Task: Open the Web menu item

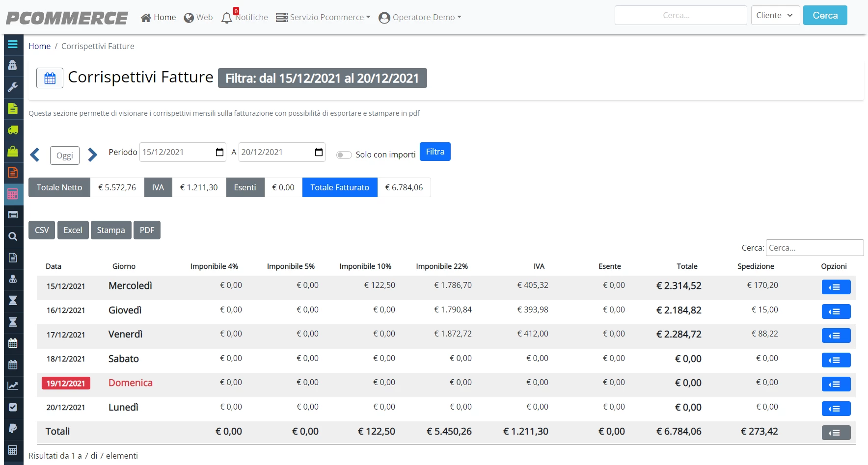Action: [198, 17]
